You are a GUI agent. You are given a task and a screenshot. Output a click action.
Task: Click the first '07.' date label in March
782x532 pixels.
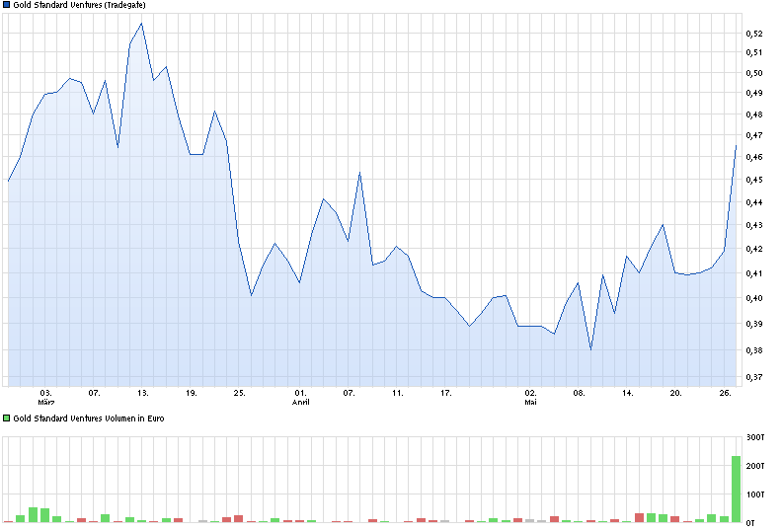coord(94,393)
